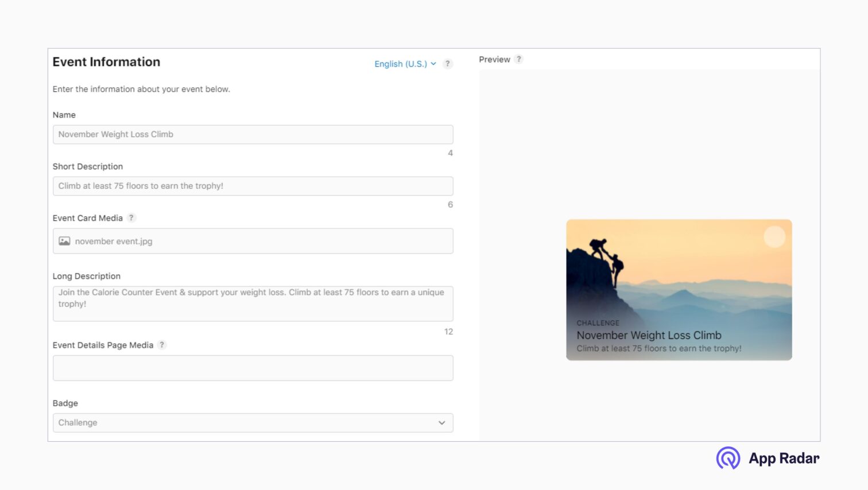Image resolution: width=868 pixels, height=490 pixels.
Task: Show help for the Preview panel
Action: point(519,59)
